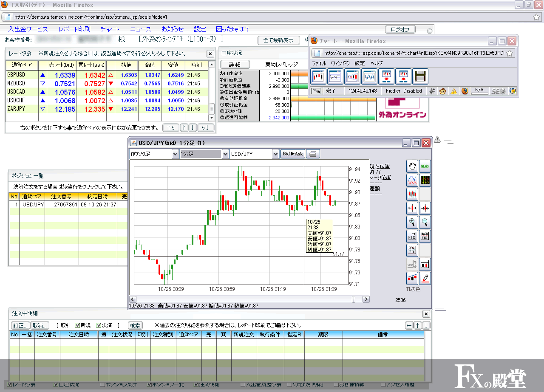This screenshot has width=544, height=392.
Task: Click the Bid▶Ask toggle button
Action: 293,154
